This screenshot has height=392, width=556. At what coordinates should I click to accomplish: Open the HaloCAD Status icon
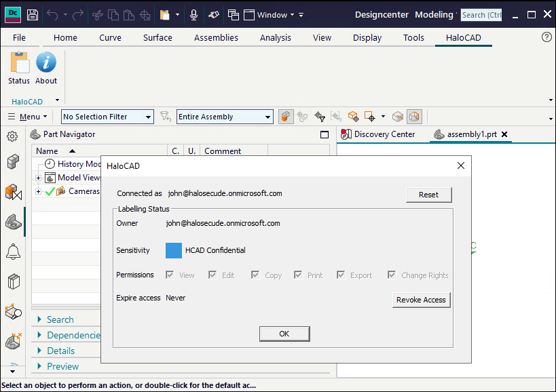[x=19, y=68]
